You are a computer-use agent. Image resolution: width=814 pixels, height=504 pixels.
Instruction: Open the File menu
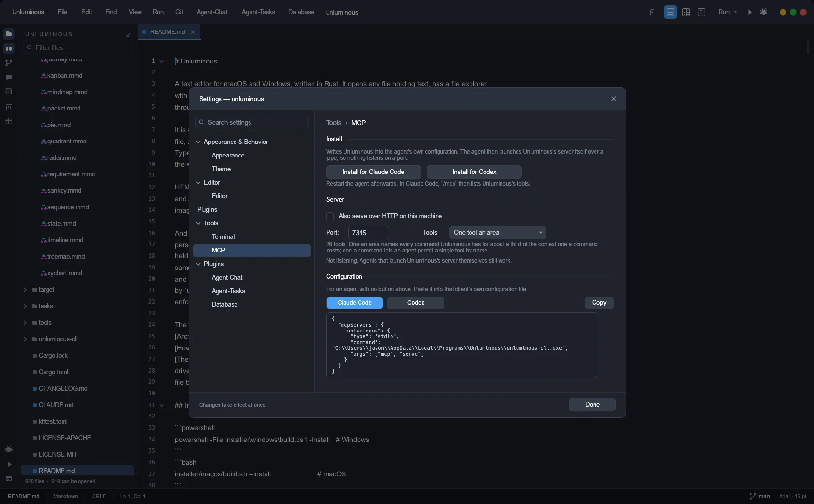coord(63,12)
